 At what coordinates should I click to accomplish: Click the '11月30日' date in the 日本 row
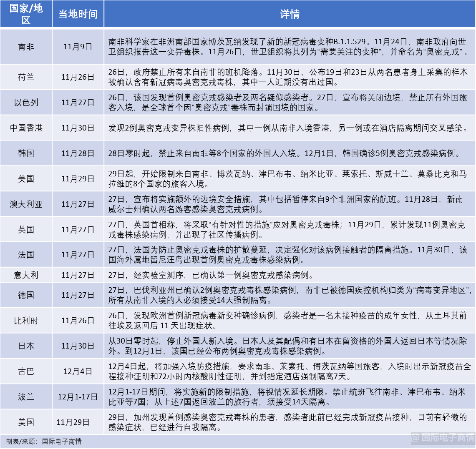(x=78, y=346)
